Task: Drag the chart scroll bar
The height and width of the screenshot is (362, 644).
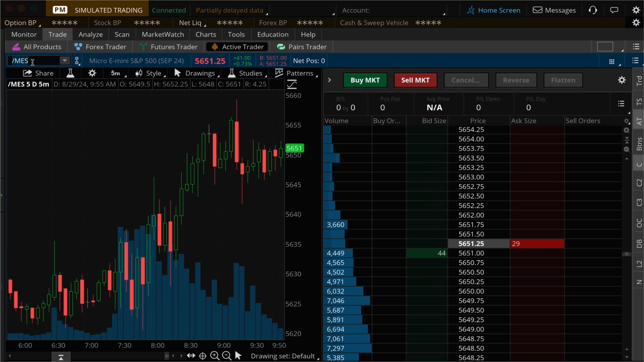Action: click(x=61, y=356)
